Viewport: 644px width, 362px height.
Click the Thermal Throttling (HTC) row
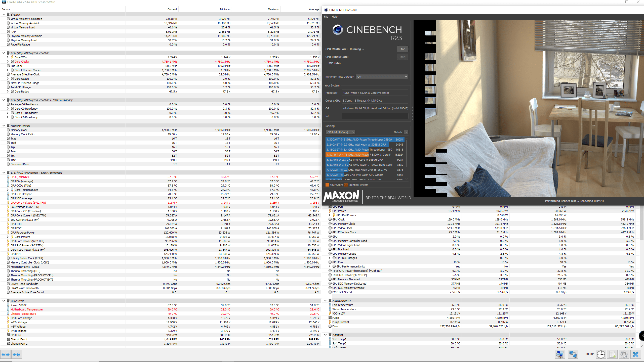(x=161, y=271)
